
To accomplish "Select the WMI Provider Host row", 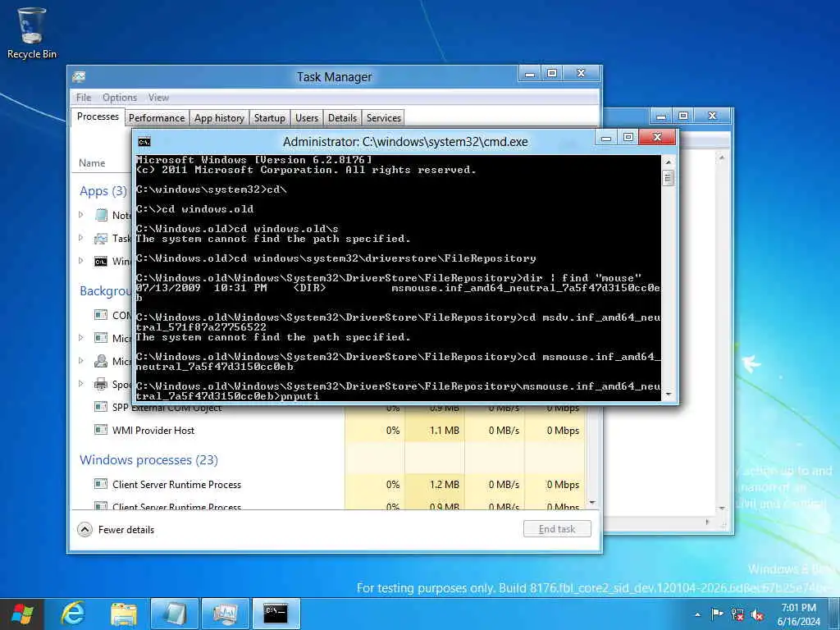I will coord(328,430).
